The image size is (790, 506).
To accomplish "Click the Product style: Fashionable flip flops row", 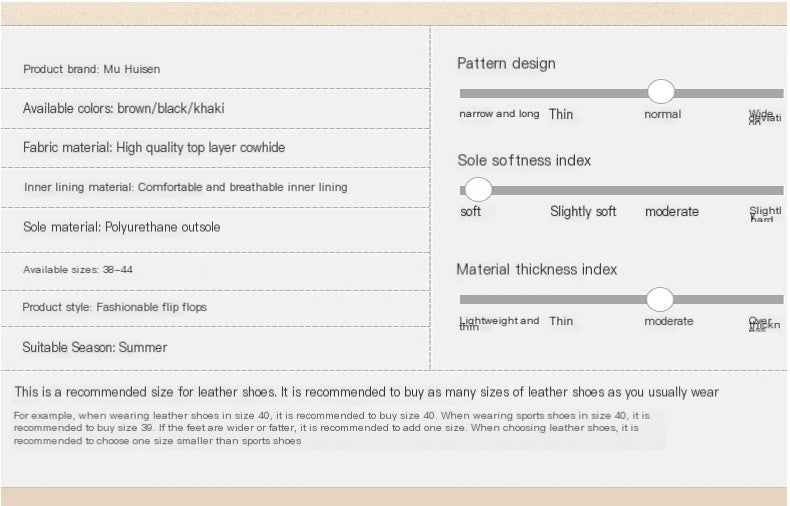I will (x=115, y=307).
